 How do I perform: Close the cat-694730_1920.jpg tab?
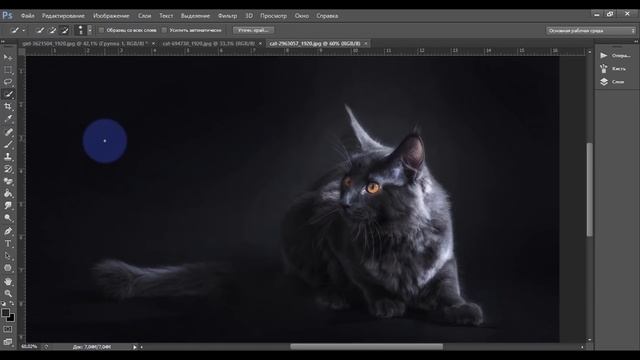tap(260, 43)
